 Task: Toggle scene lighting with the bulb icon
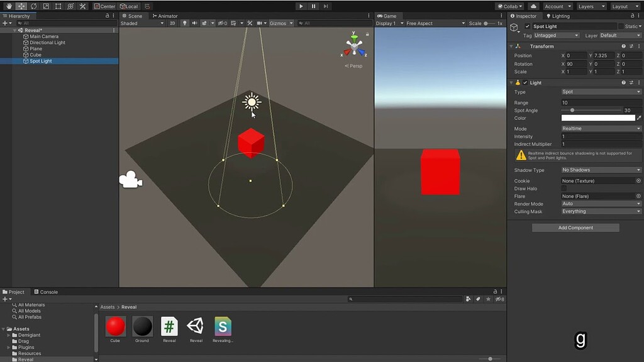[x=185, y=23]
